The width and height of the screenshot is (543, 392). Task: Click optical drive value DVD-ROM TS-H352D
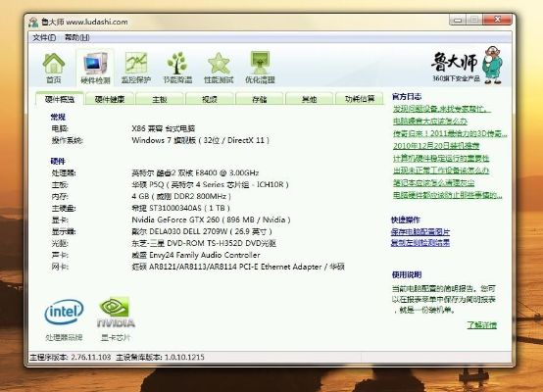coord(204,243)
